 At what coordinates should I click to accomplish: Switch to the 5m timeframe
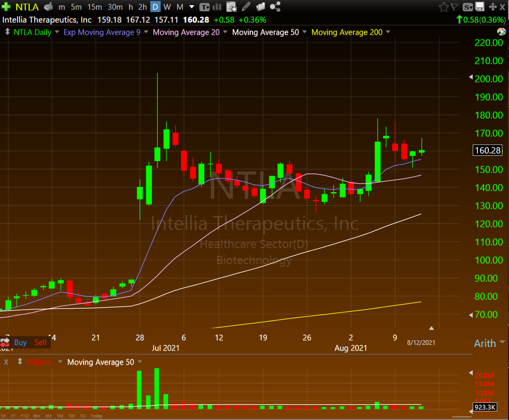tap(76, 7)
